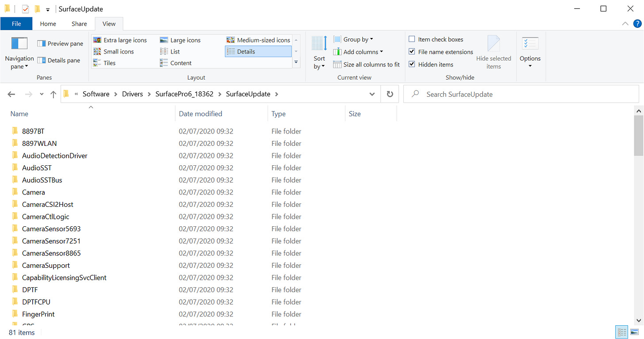Collapse the ribbon with the chevron

625,24
